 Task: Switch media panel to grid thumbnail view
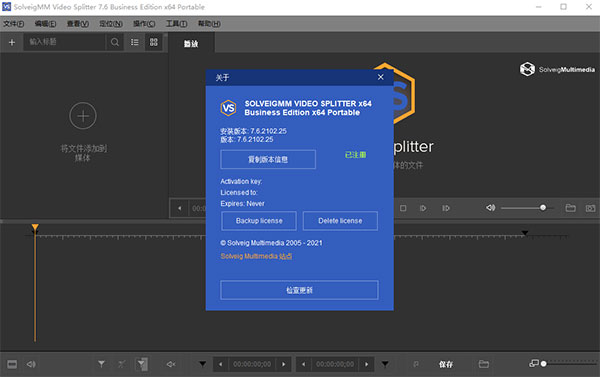coord(153,42)
